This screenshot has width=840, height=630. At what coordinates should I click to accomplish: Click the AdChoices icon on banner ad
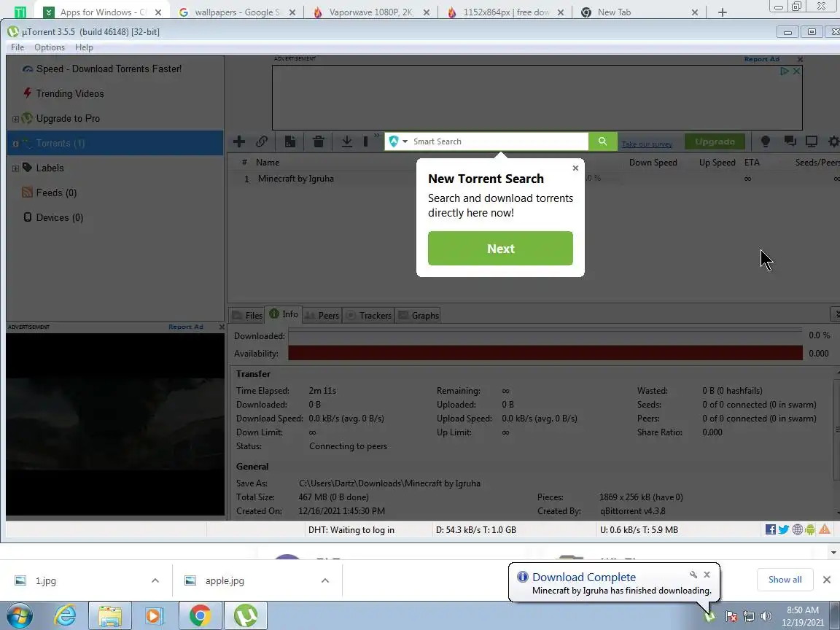[x=785, y=71]
